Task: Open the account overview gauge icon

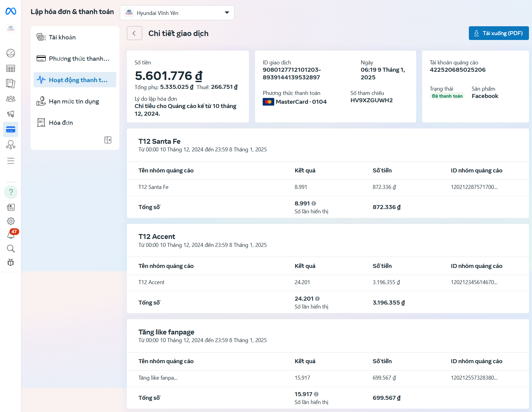Action: coord(11,53)
